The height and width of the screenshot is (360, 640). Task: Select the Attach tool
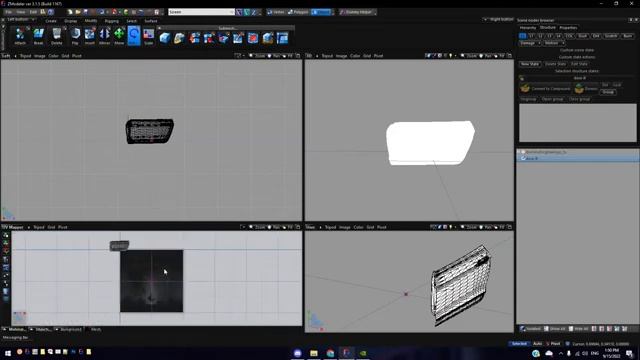20,36
